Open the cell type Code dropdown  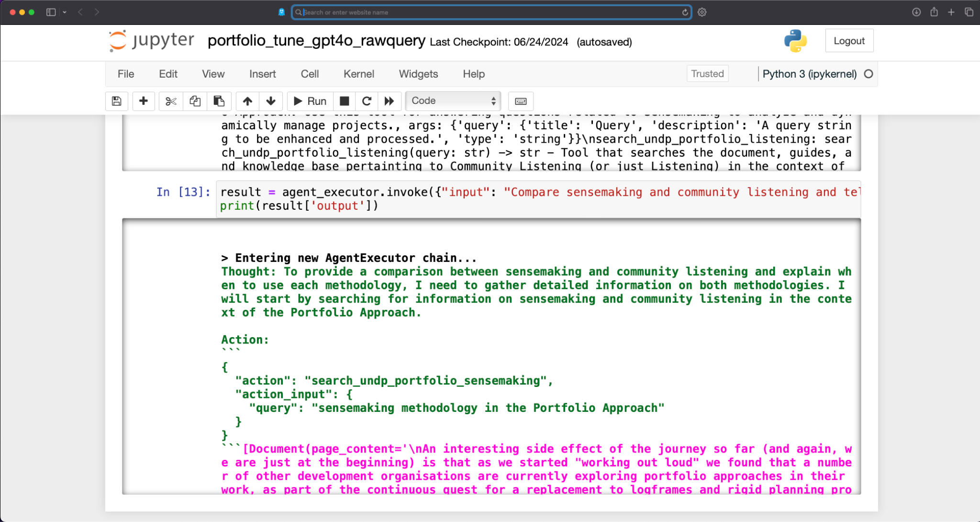click(453, 101)
